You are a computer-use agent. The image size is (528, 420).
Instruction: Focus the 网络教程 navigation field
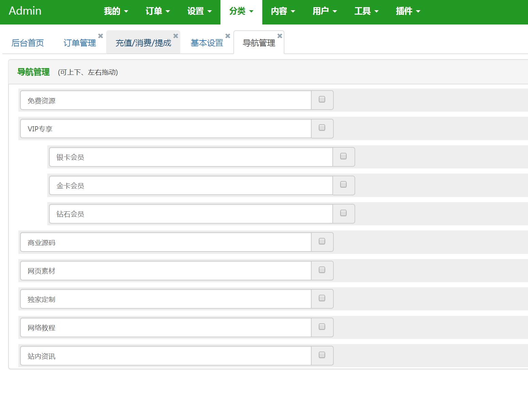point(166,327)
